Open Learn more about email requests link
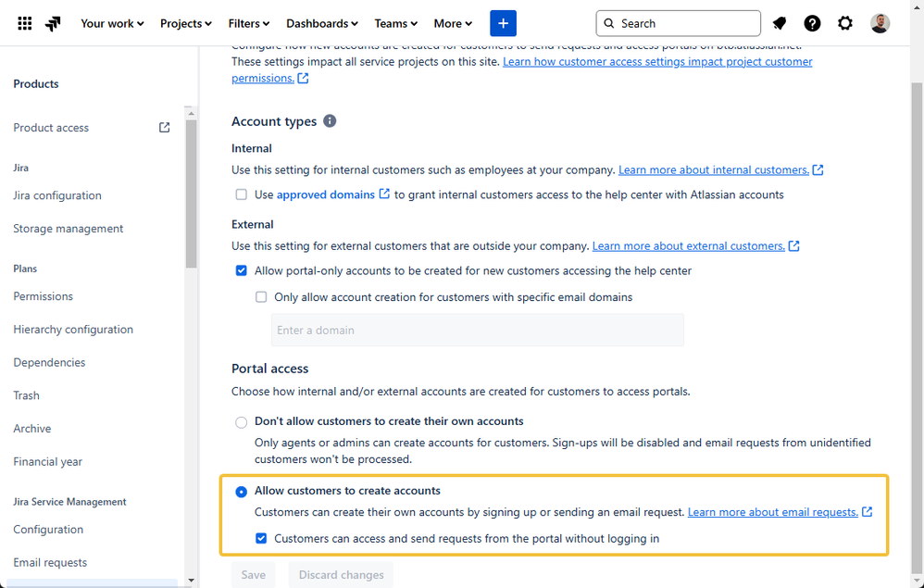The image size is (924, 588). [772, 511]
